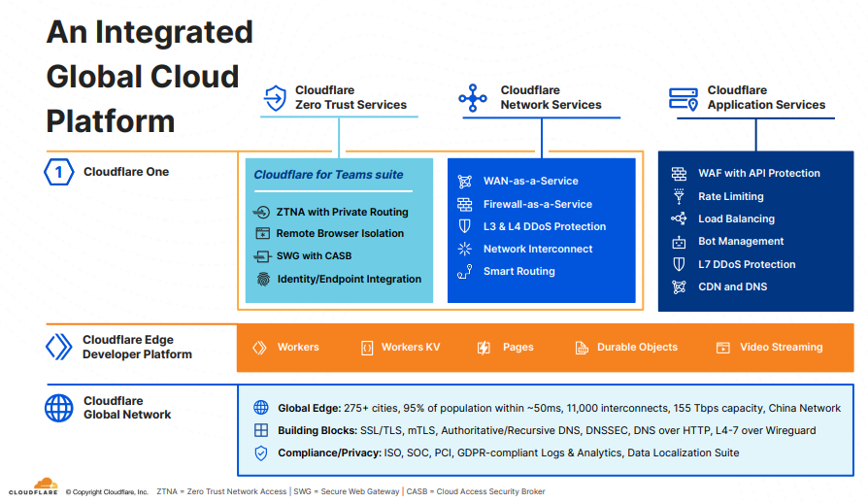Click 'L3 & L4 DDoS Protection' text
The width and height of the screenshot is (868, 503).
tap(545, 226)
